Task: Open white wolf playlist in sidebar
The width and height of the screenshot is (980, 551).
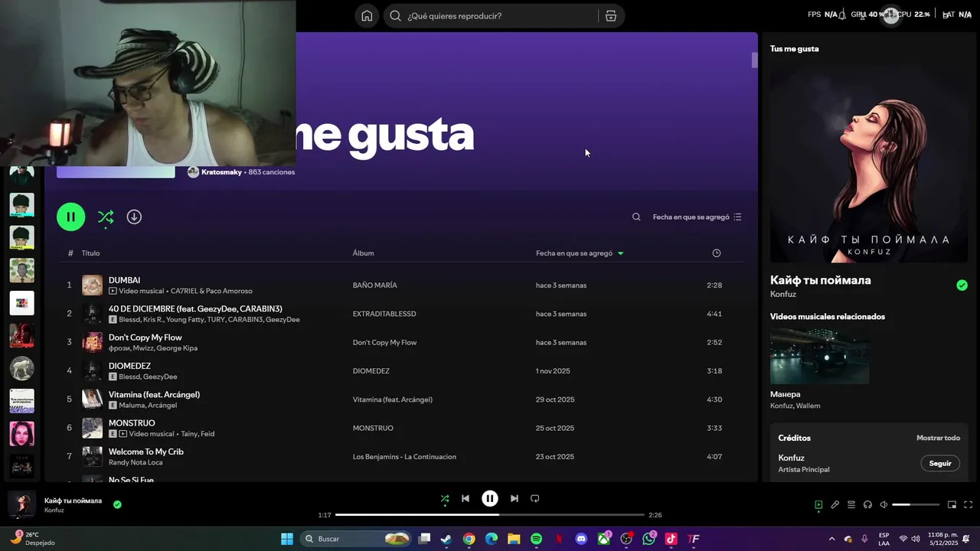Action: (x=21, y=369)
